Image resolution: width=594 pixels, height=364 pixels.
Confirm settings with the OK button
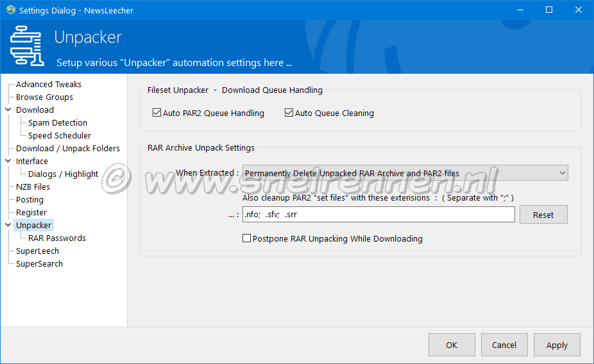(x=452, y=345)
